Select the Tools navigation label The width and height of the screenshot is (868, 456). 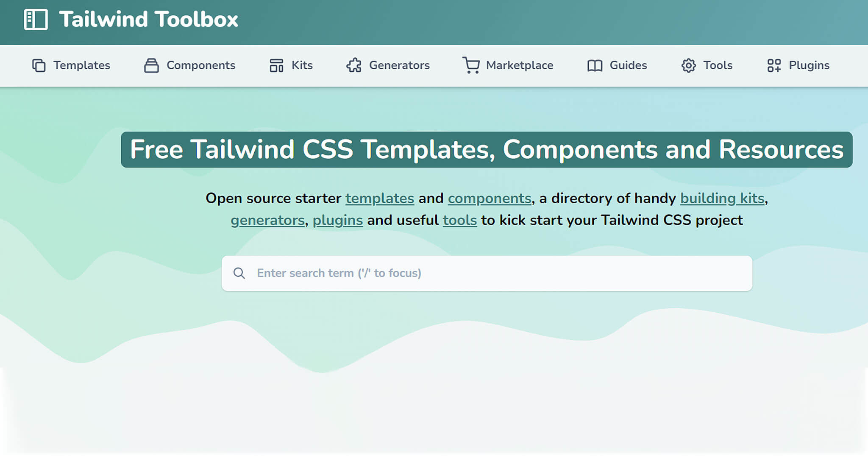718,65
